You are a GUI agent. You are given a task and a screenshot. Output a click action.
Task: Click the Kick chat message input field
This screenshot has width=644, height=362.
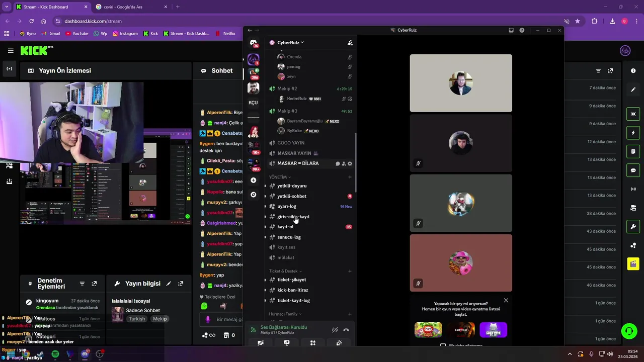pos(221,319)
